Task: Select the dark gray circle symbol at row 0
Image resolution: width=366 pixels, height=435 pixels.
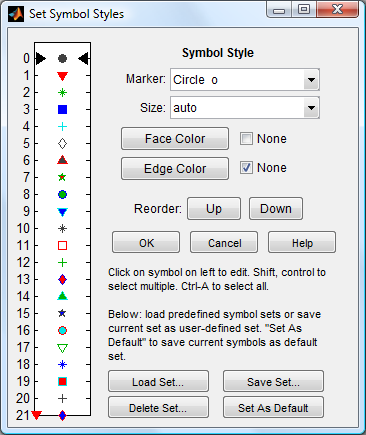Action: pyautogui.click(x=62, y=59)
